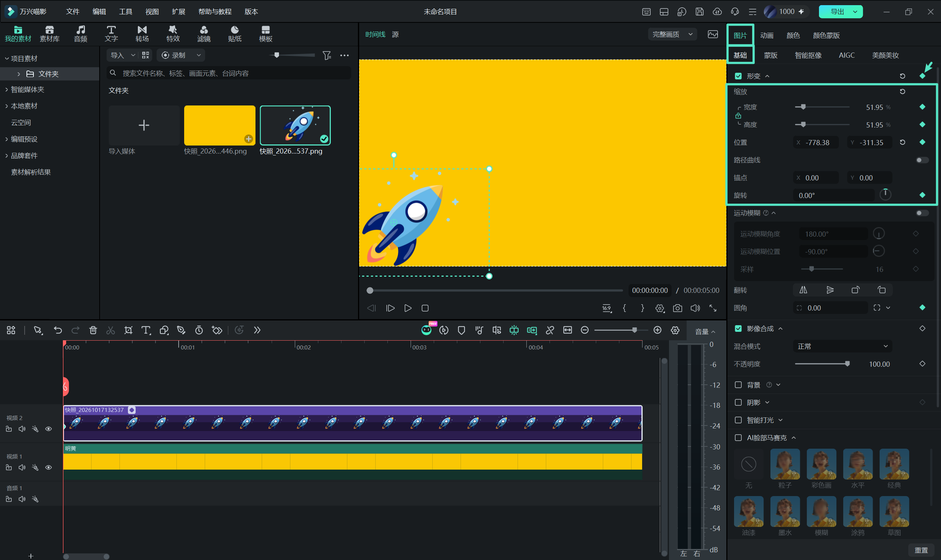
Task: Open the 模板 templates panel
Action: pyautogui.click(x=266, y=33)
